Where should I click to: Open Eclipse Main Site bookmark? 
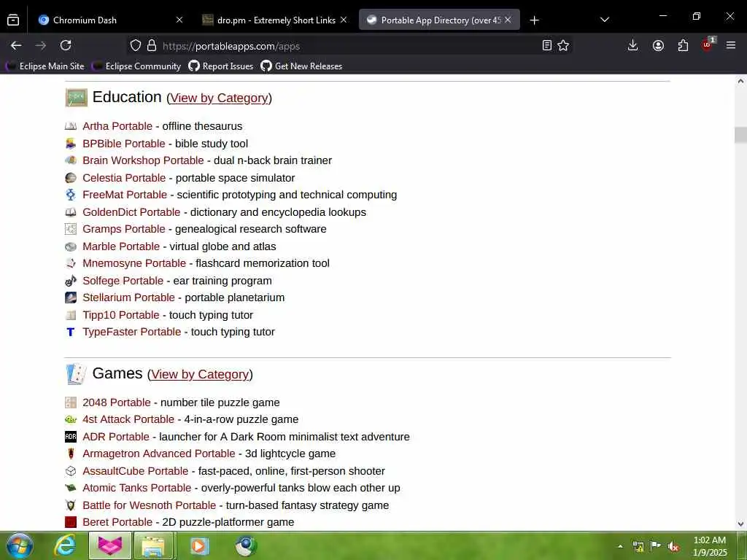[x=45, y=66]
